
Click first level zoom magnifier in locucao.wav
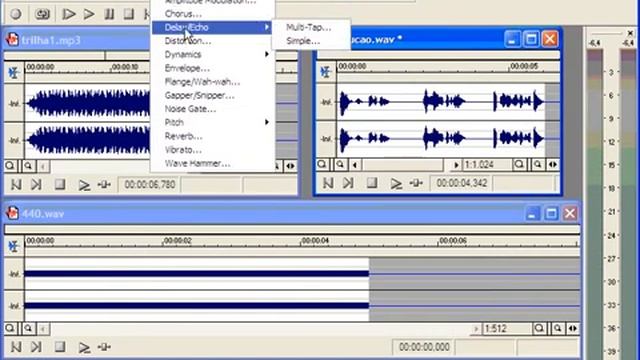pyautogui.click(x=322, y=164)
